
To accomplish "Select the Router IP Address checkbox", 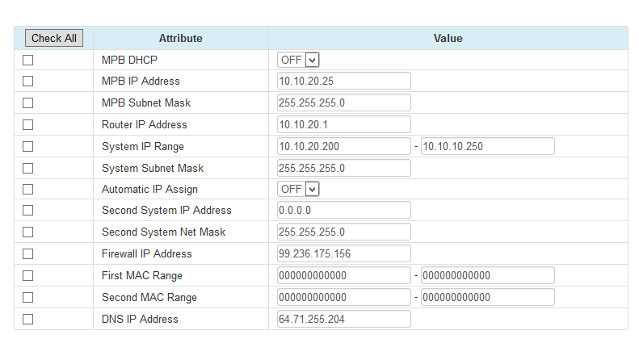I will click(x=27, y=124).
